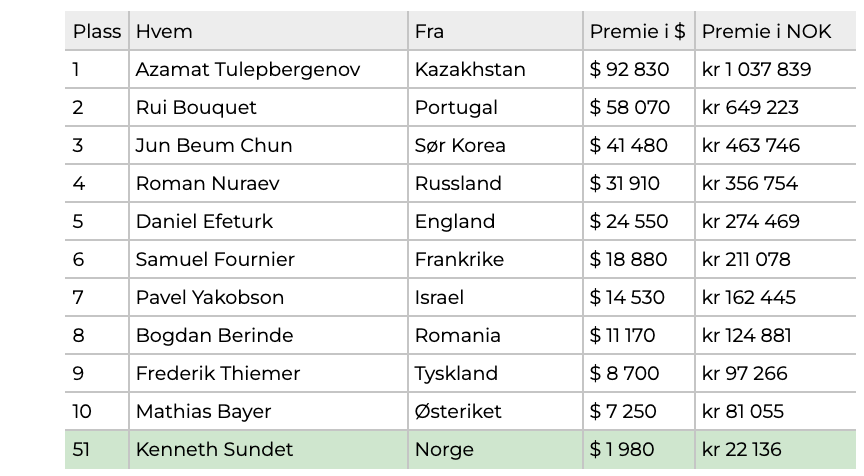
Task: Click Jun Beum Chun's name
Action: (x=214, y=145)
